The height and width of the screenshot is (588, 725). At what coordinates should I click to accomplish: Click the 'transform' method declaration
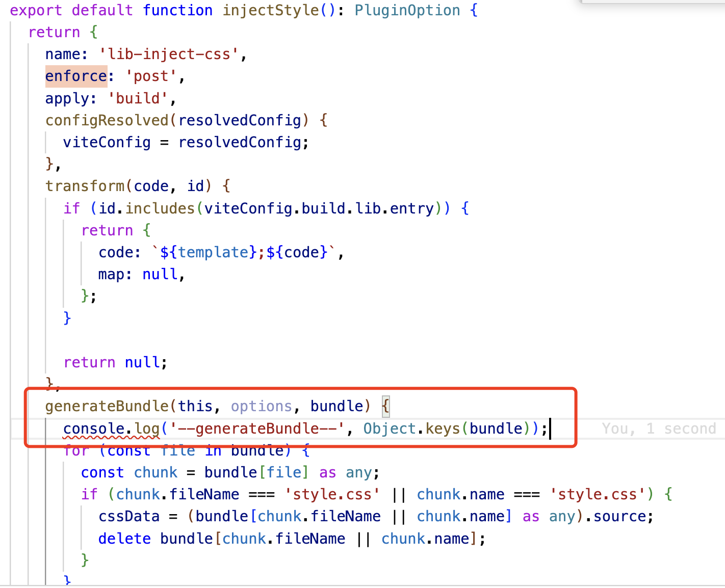[x=85, y=185]
